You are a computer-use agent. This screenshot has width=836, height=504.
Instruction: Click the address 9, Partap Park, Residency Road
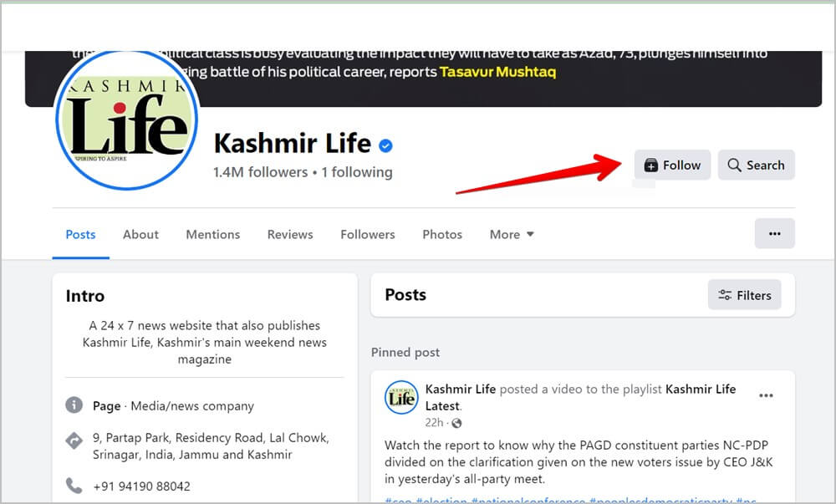tap(211, 446)
